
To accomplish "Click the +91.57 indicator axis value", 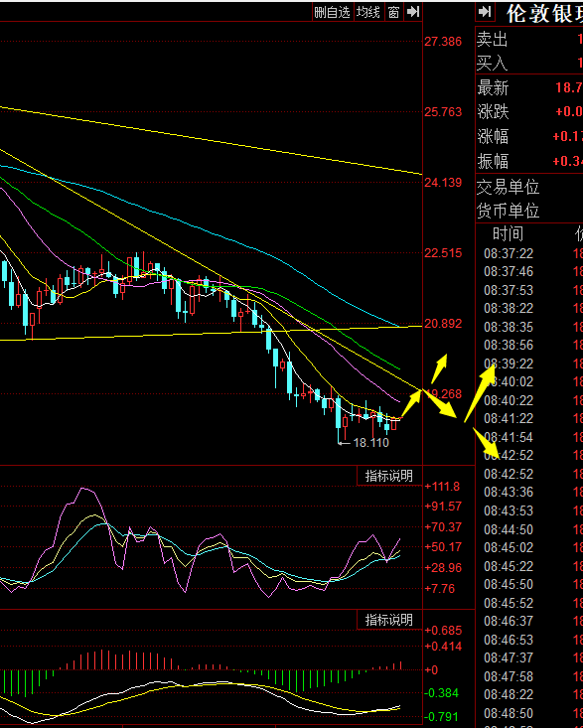I will tap(443, 507).
